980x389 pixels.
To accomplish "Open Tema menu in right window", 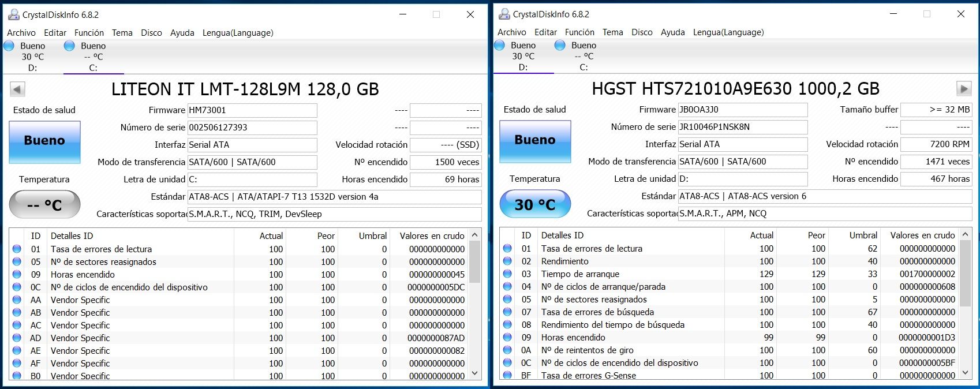I will tap(613, 32).
